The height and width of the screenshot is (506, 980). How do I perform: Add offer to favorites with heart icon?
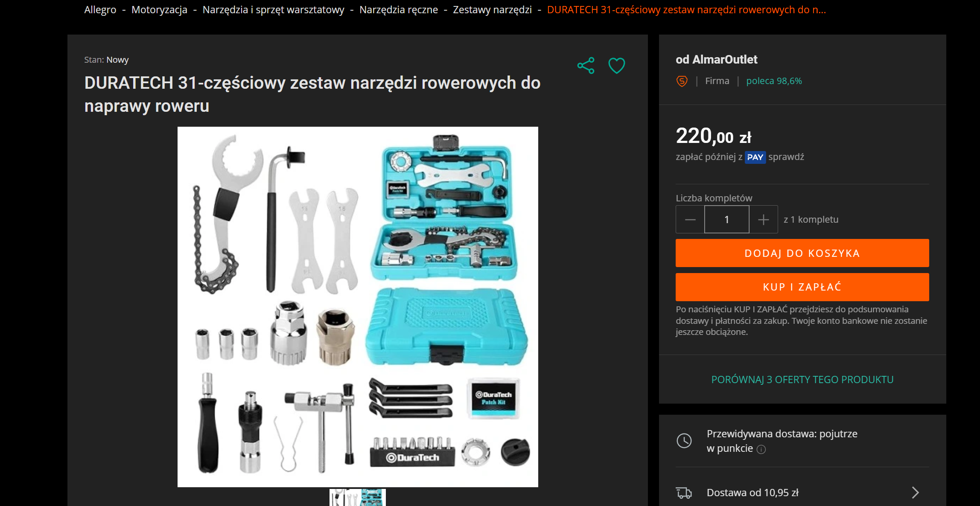pos(616,65)
